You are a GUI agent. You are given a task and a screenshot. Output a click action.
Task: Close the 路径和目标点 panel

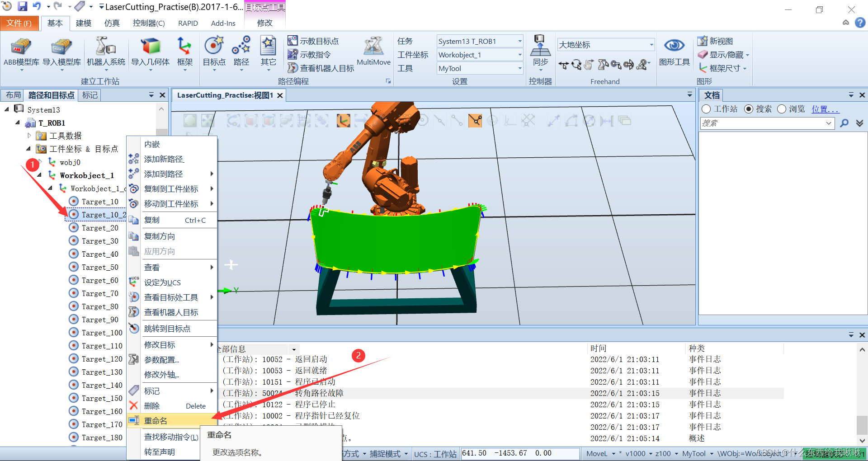162,95
